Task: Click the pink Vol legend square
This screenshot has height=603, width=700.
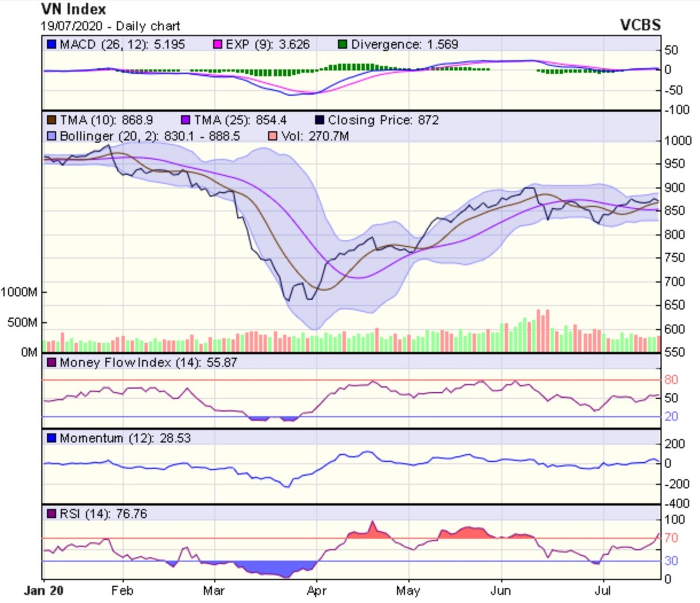Action: (x=273, y=137)
